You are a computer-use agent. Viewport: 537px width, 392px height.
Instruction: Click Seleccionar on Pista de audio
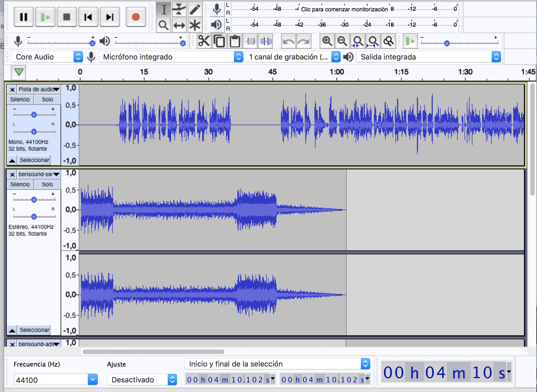tap(34, 160)
